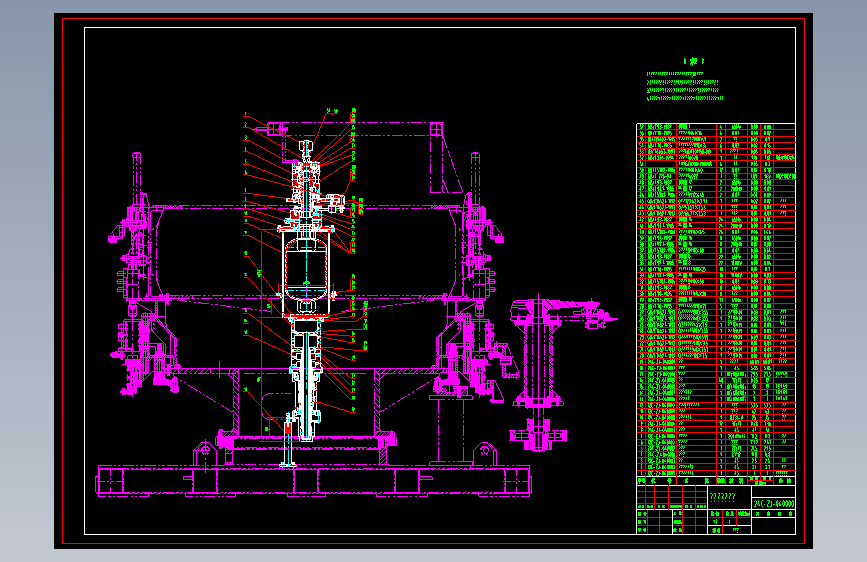The height and width of the screenshot is (562, 867).
Task: Click the dashed upper frame's right corner square
Action: [436, 129]
